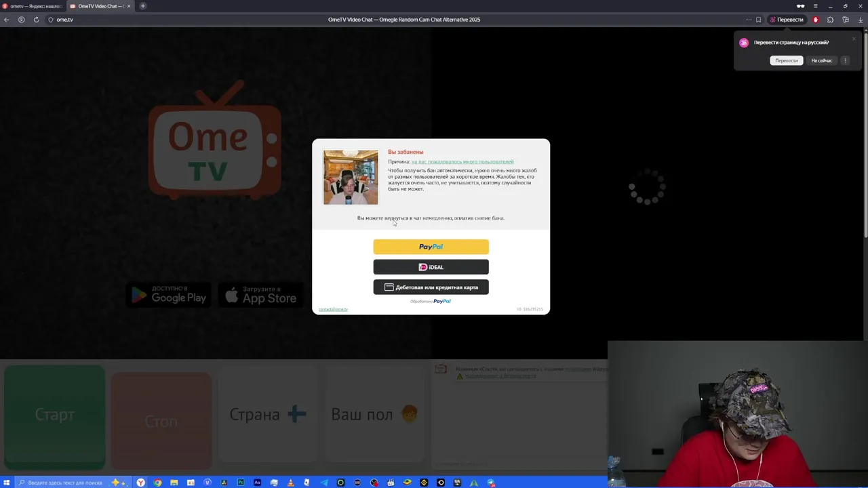The image size is (868, 488).
Task: Open Yandex Browser from the taskbar
Action: click(x=141, y=483)
